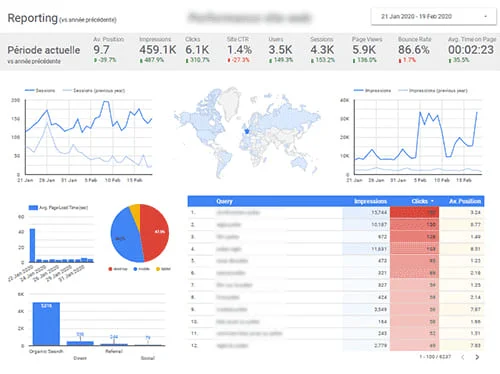Image resolution: width=500 pixels, height=374 pixels.
Task: Select highlighted France on the world map
Action: 247,131
